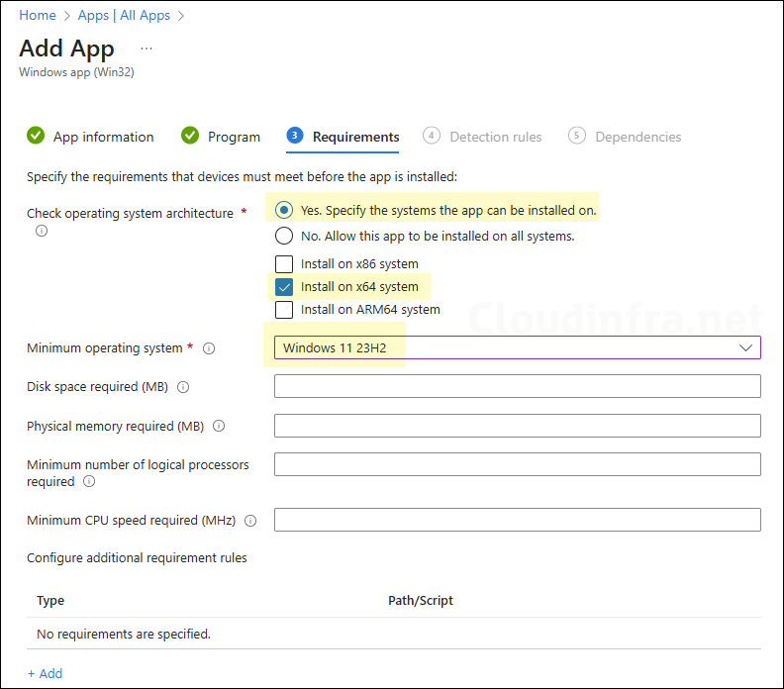Enable Install on x86 system checkbox
The height and width of the screenshot is (689, 784).
tap(284, 264)
